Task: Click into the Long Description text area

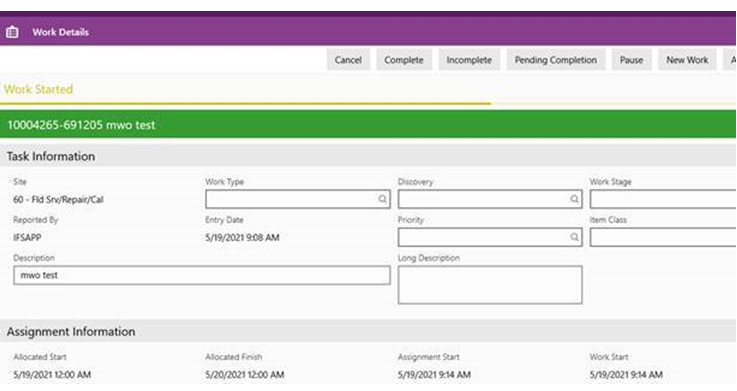Action: coord(490,285)
